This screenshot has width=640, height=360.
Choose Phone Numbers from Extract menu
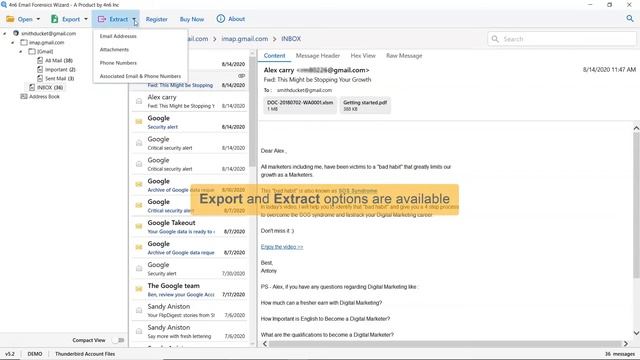coord(118,63)
